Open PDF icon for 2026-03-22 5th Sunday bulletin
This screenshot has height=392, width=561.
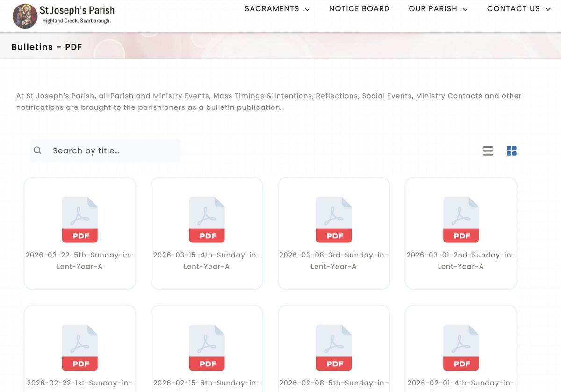(80, 220)
